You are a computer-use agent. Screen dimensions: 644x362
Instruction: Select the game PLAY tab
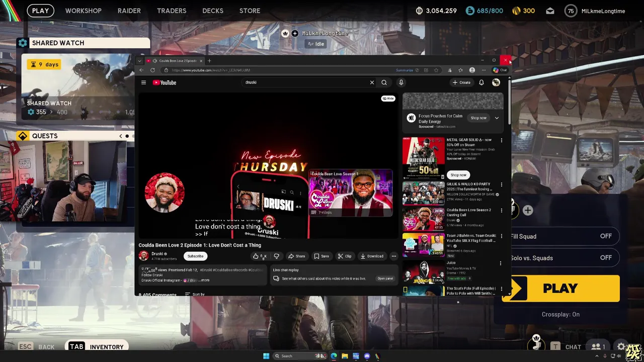click(x=40, y=11)
